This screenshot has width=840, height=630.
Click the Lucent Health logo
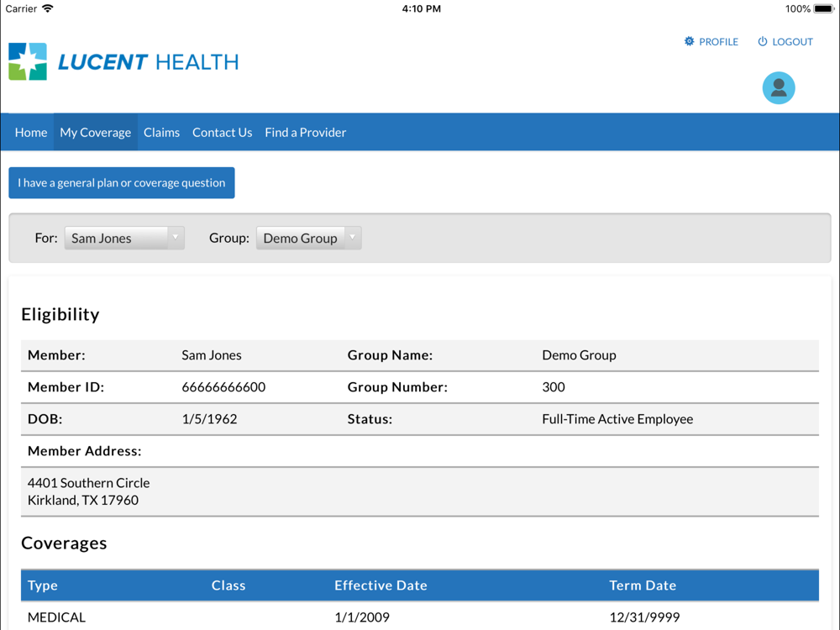coord(123,61)
